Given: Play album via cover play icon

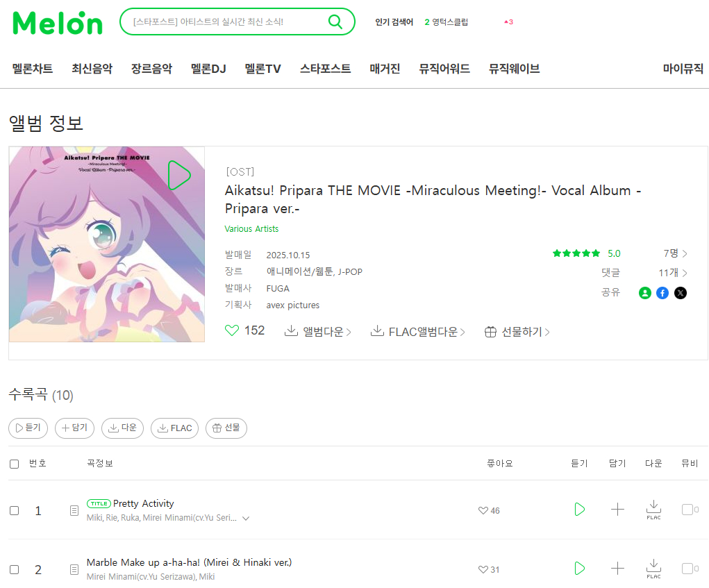Looking at the screenshot, I should [x=179, y=175].
